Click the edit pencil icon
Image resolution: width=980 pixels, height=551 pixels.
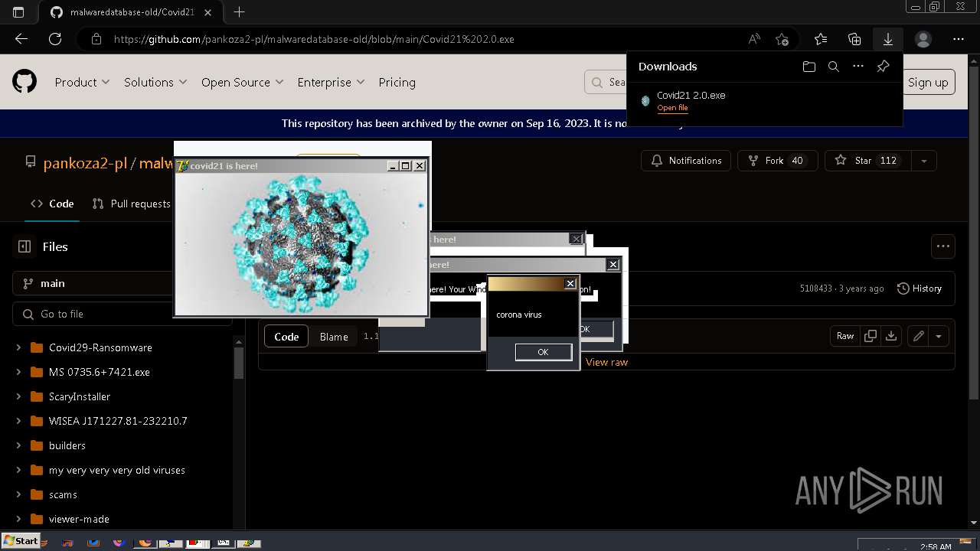click(919, 336)
